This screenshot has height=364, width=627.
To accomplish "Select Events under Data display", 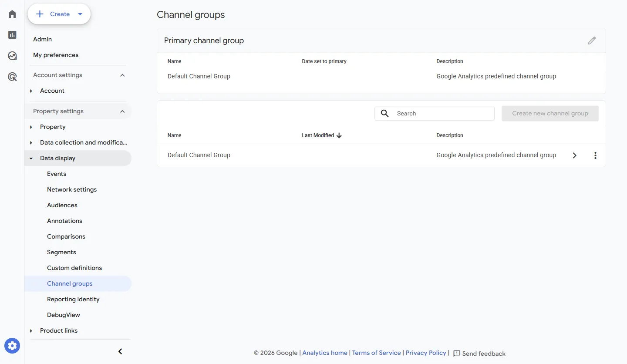I will [x=57, y=174].
